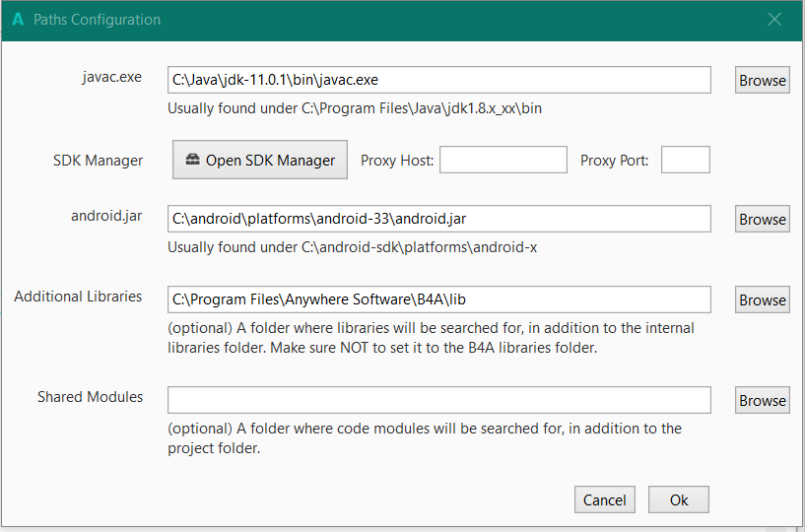
Task: Browse for Additional Libraries folder
Action: click(x=763, y=300)
